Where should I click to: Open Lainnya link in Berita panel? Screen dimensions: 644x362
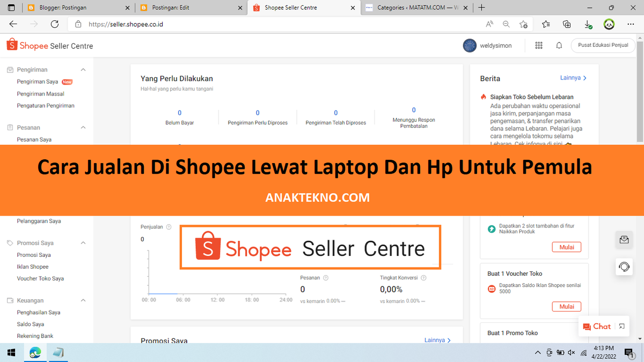click(573, 78)
